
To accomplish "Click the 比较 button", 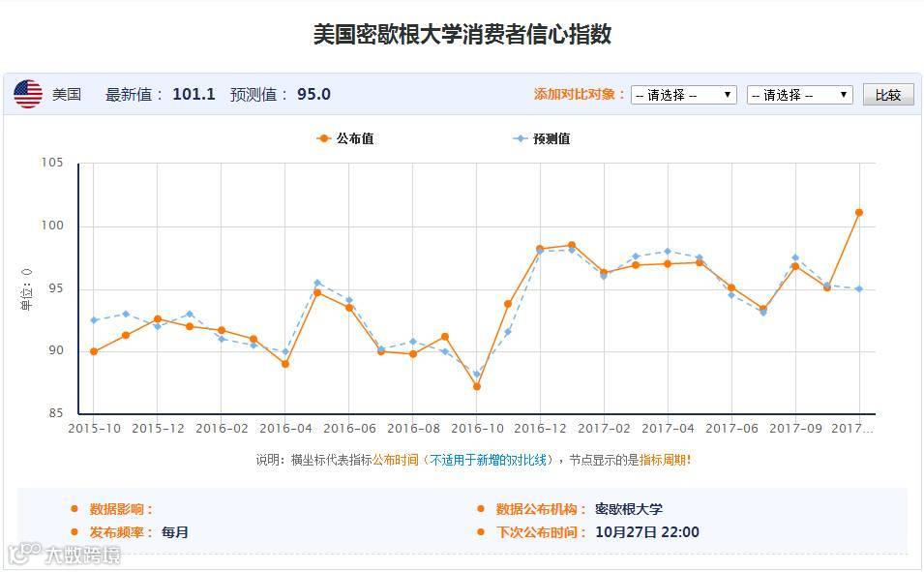I will click(888, 95).
